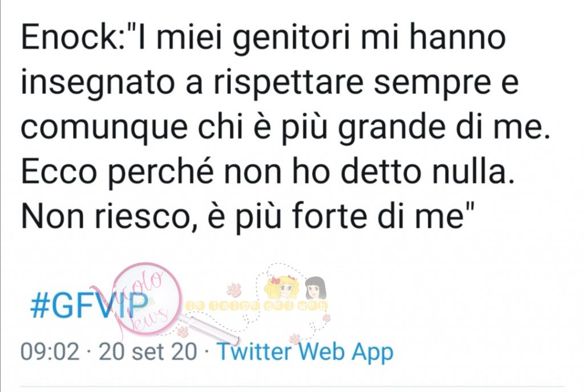Click the name Enock in the tweet

click(x=69, y=38)
